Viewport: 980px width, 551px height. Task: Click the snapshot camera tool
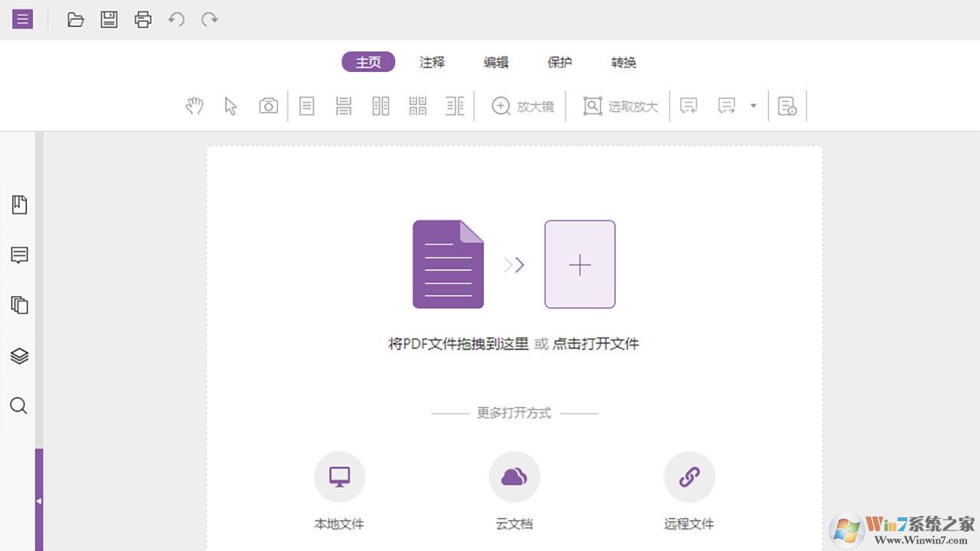pos(268,106)
